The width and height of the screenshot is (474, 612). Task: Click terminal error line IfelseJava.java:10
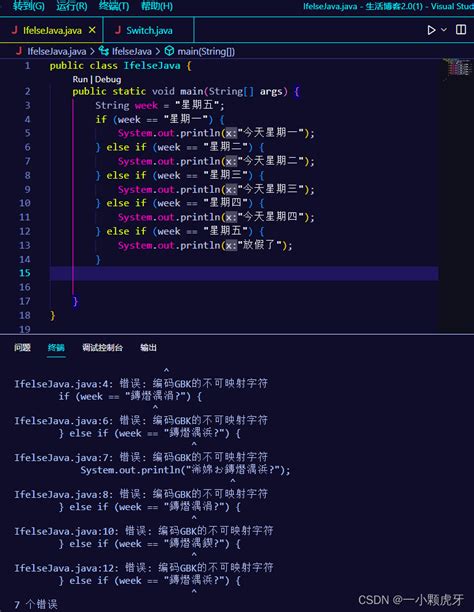pos(144,531)
